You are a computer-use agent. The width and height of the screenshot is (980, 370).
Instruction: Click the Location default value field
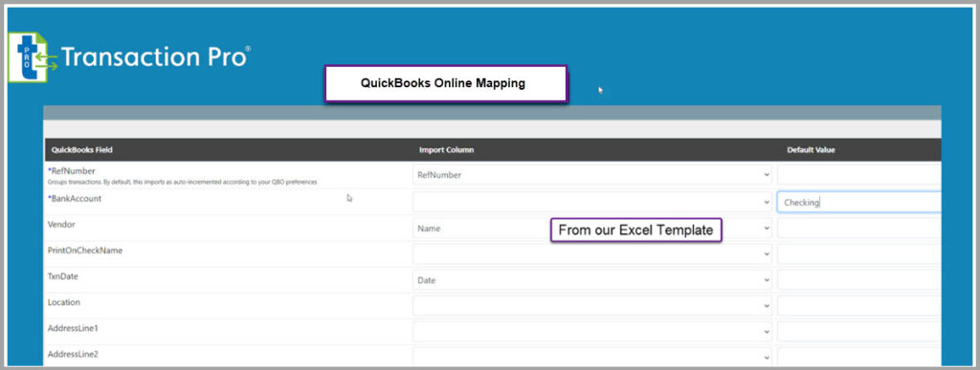[x=858, y=306]
